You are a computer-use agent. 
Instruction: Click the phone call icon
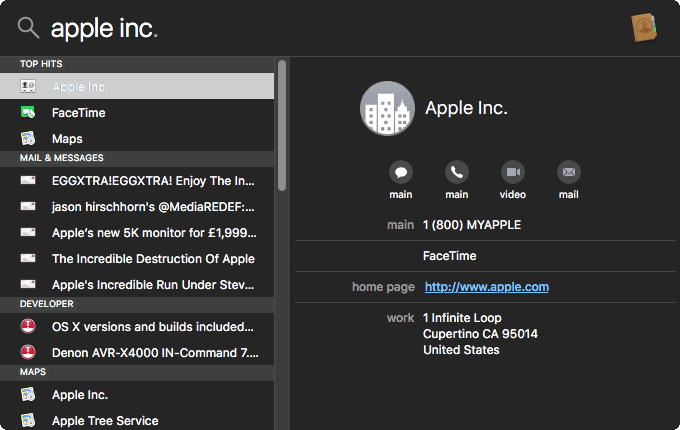point(457,171)
